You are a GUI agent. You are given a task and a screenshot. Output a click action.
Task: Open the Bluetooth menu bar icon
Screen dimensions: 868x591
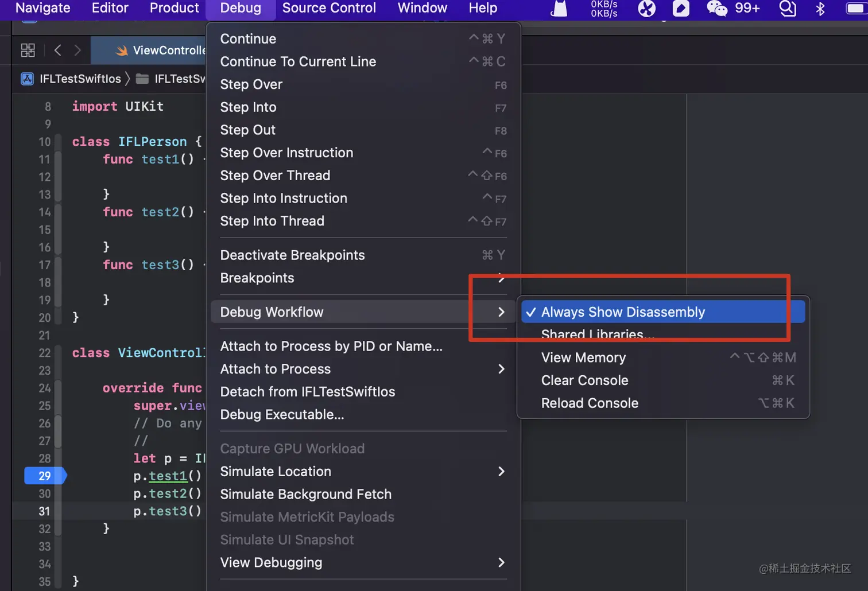[820, 8]
